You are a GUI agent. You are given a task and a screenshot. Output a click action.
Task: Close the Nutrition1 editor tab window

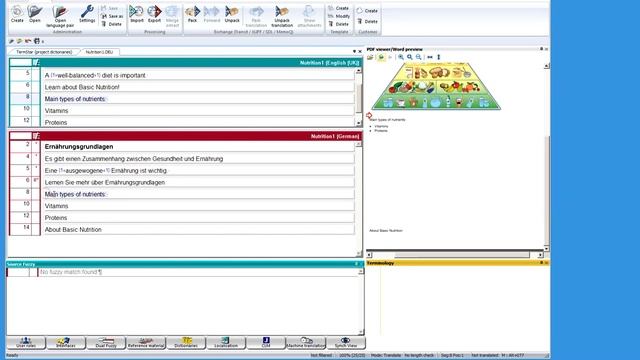click(360, 51)
